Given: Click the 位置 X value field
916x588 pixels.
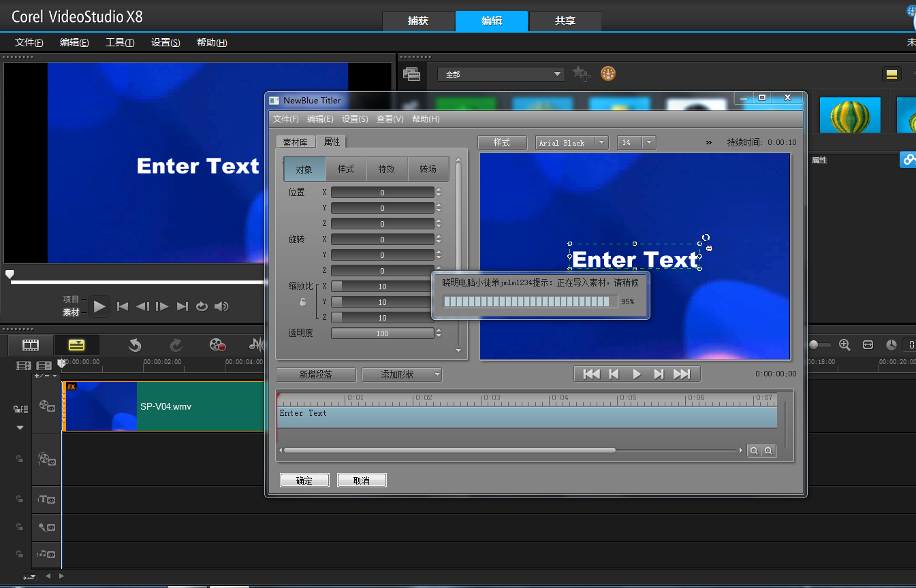Looking at the screenshot, I should click(x=383, y=193).
